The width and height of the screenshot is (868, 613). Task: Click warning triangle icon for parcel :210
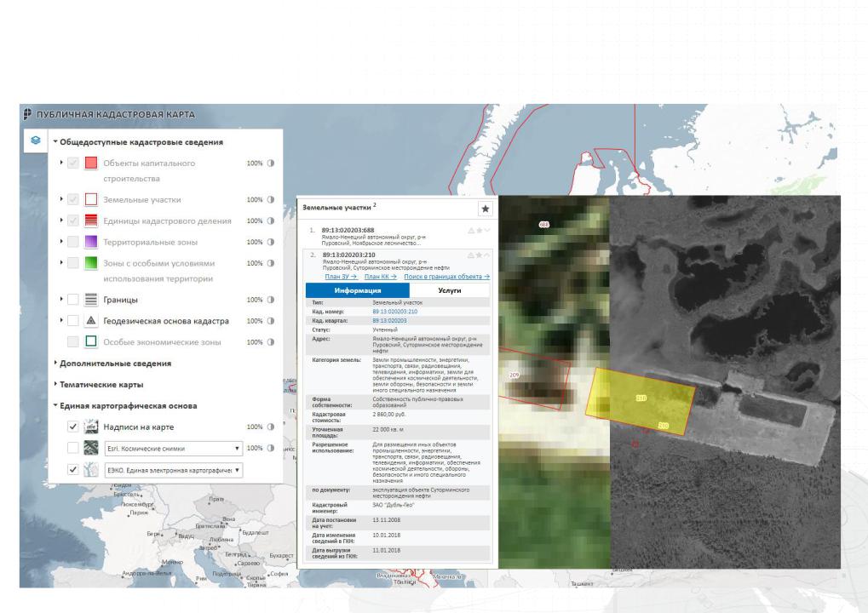[471, 255]
